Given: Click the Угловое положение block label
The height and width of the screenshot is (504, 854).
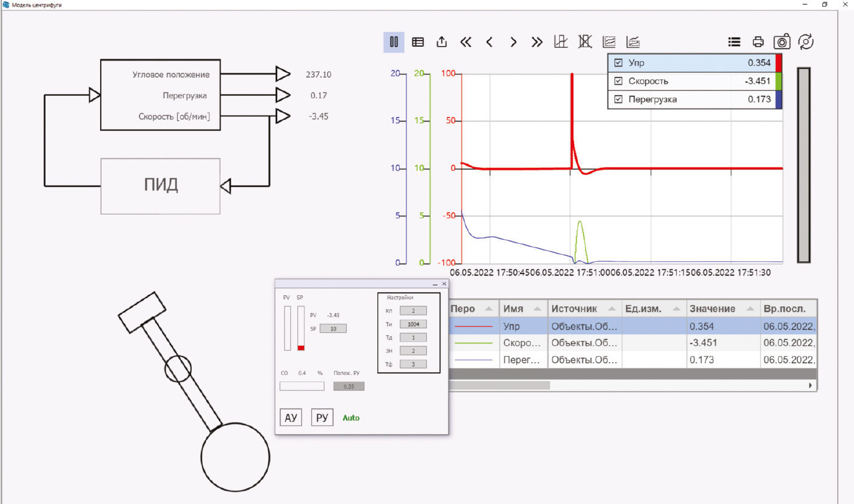Looking at the screenshot, I should [171, 75].
